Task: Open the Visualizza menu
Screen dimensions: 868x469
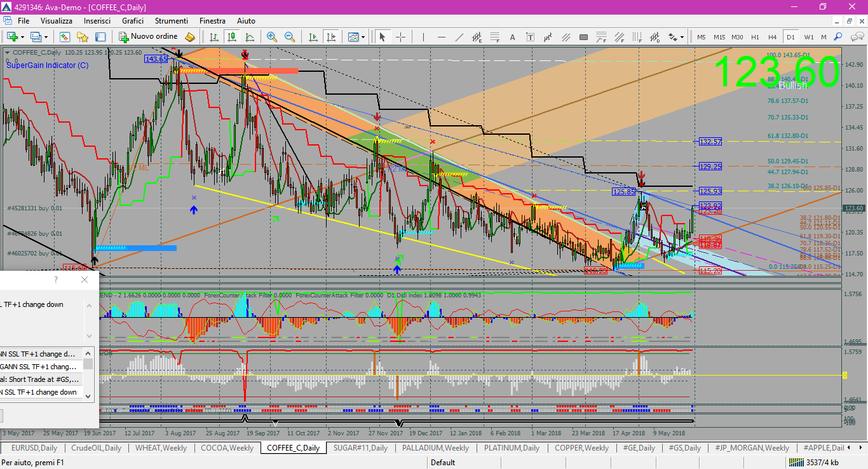Action: [x=57, y=21]
